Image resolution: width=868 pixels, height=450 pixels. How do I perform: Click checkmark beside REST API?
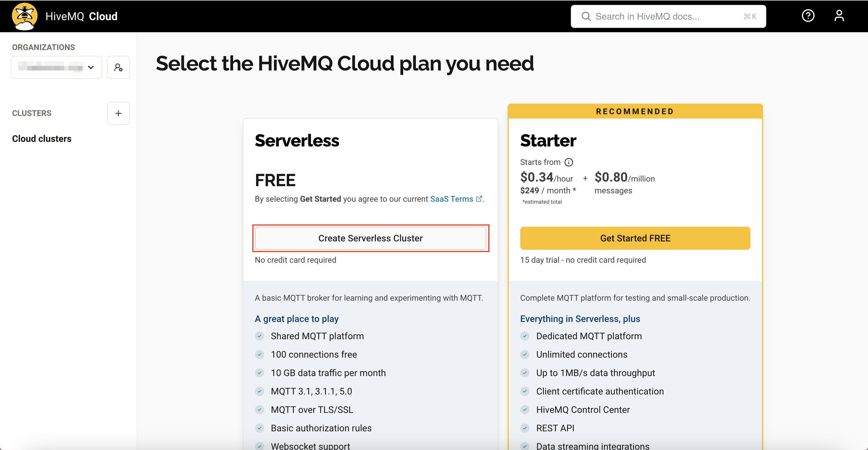point(525,428)
